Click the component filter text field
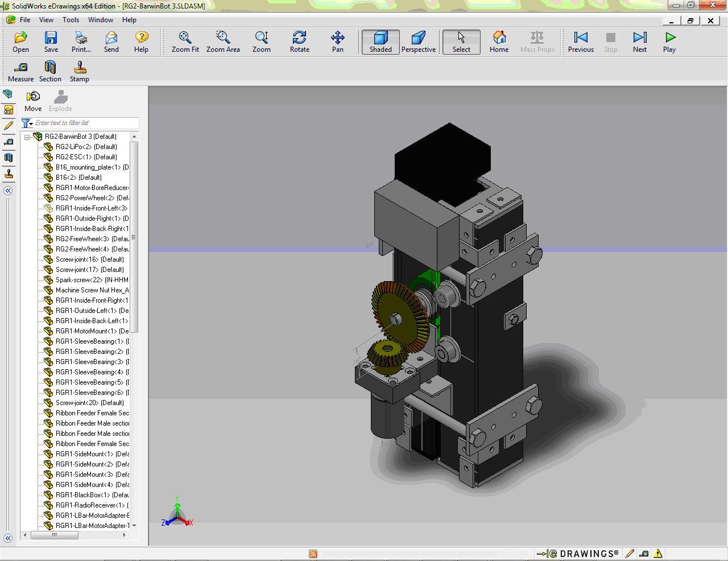728x561 pixels. click(x=85, y=123)
